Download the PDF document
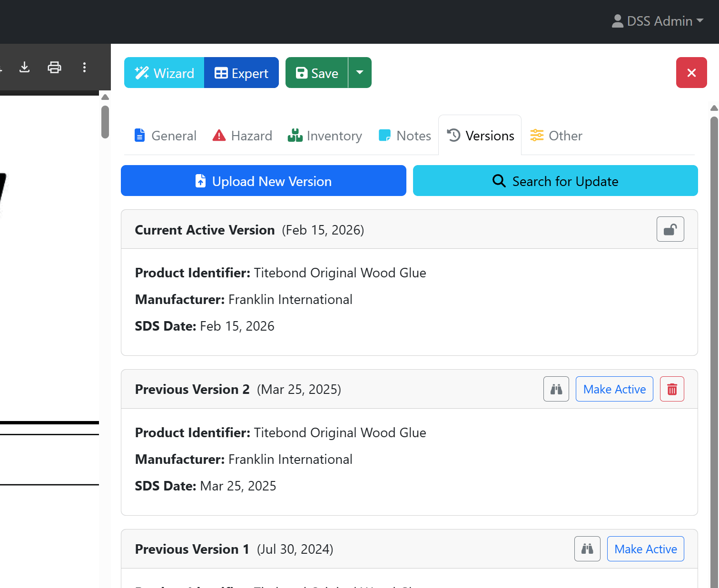719x588 pixels. (24, 68)
